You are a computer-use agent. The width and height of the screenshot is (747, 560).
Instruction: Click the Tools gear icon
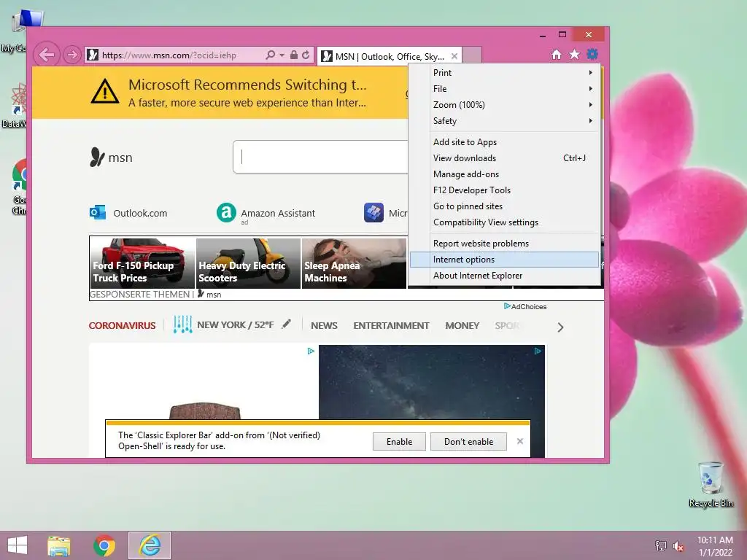[592, 54]
